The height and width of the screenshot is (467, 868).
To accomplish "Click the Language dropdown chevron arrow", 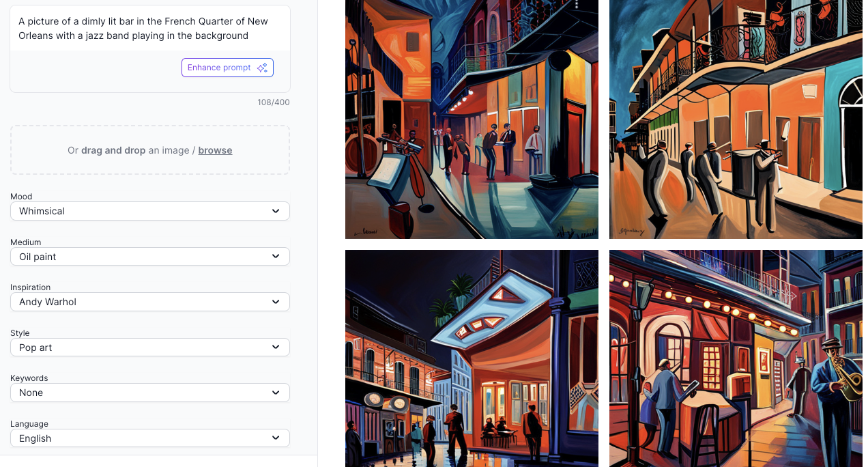I will pyautogui.click(x=276, y=438).
